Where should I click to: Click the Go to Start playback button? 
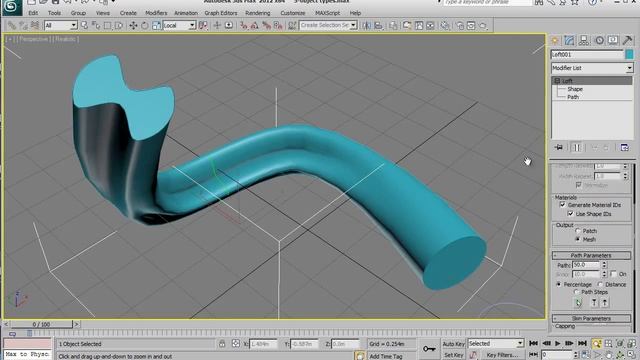533,343
